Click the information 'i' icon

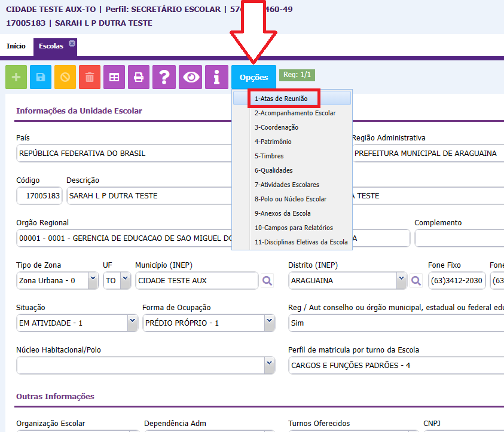tap(216, 77)
